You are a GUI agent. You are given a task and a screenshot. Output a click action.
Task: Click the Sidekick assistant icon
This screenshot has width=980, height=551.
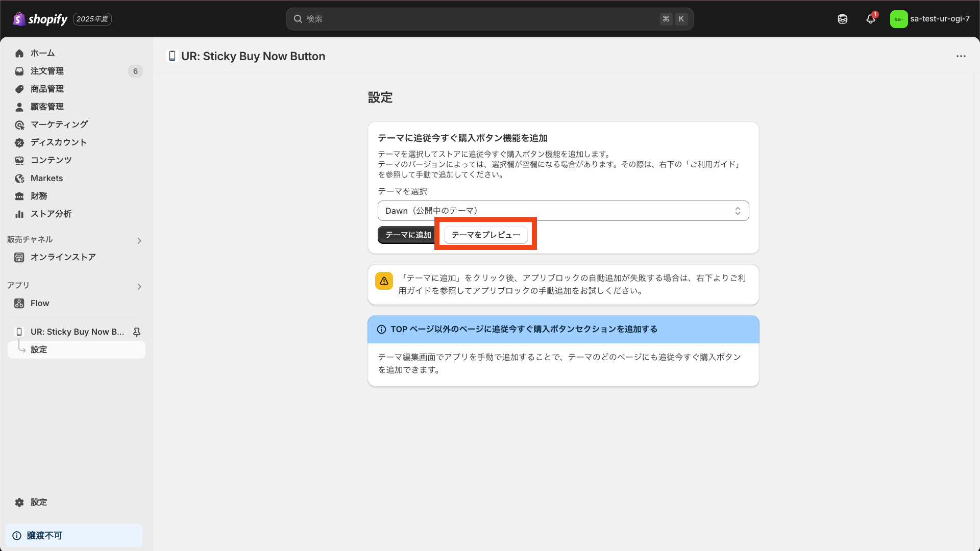coord(843,19)
